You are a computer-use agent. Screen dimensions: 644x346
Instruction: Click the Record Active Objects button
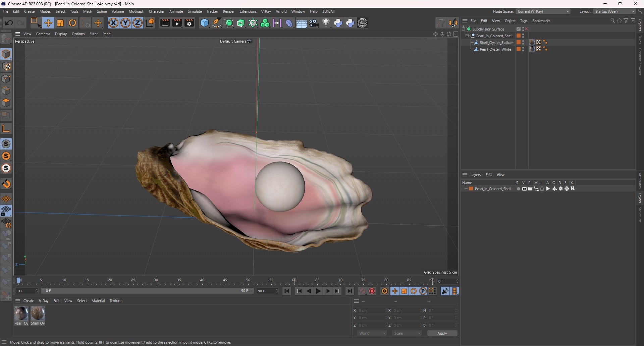point(363,291)
